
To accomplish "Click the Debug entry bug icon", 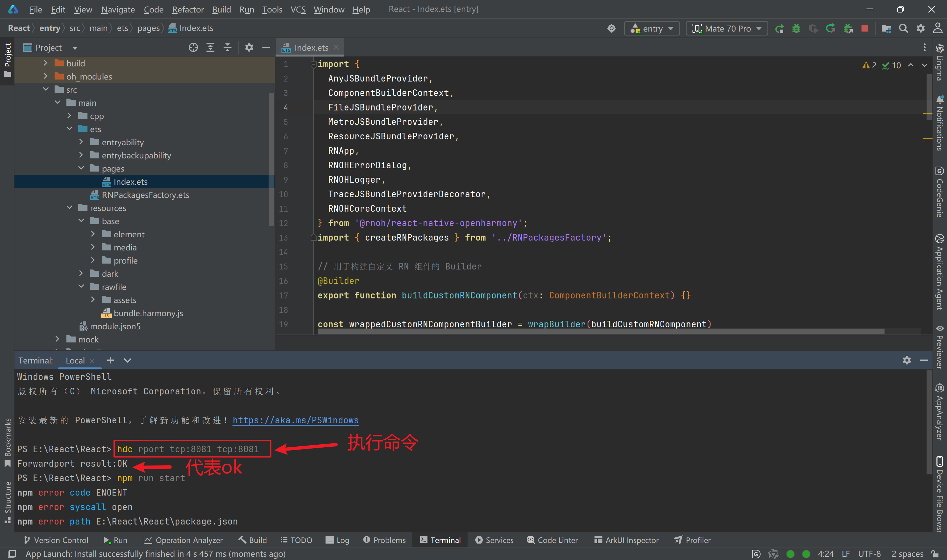I will click(796, 29).
